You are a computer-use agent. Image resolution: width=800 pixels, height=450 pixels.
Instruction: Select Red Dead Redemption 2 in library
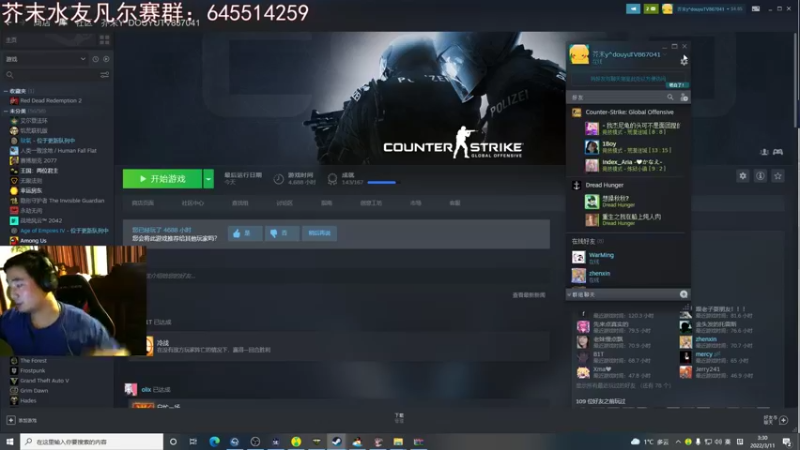[51, 101]
